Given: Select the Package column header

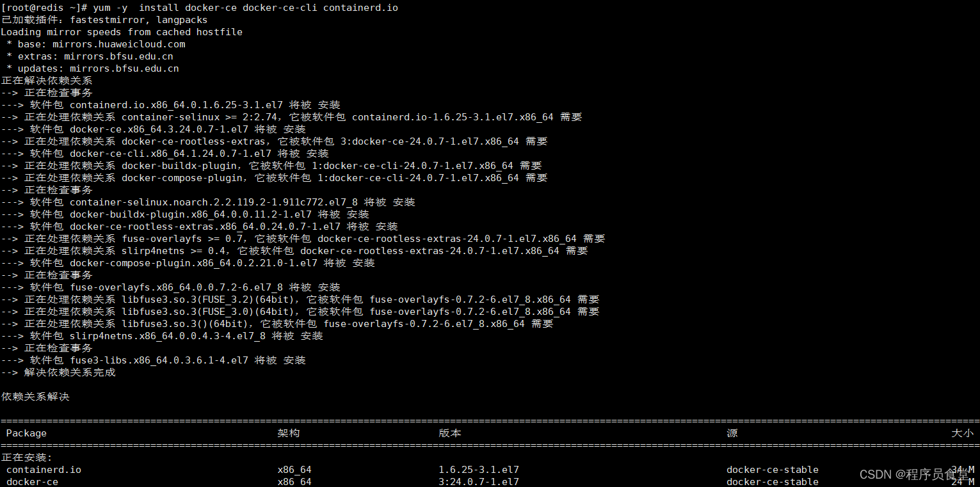Looking at the screenshot, I should click(26, 433).
